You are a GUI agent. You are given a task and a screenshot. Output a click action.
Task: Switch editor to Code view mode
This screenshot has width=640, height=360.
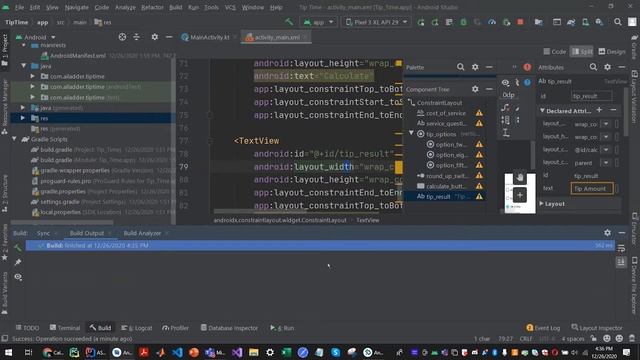point(555,51)
